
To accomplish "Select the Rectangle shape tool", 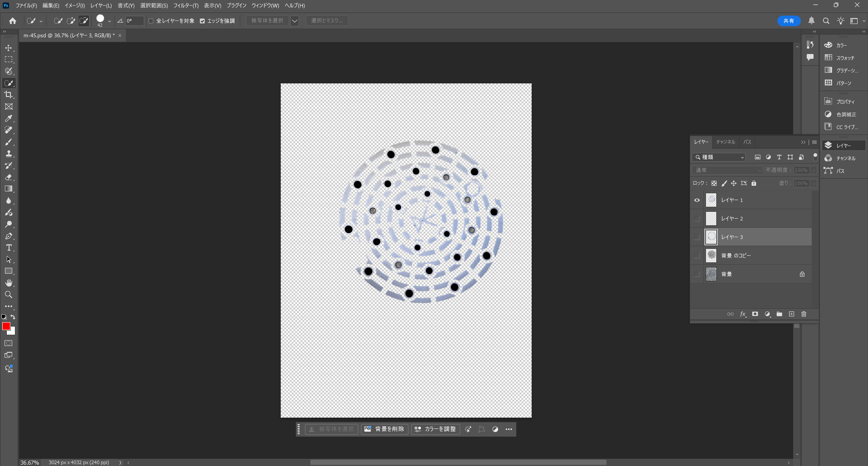I will (8, 271).
